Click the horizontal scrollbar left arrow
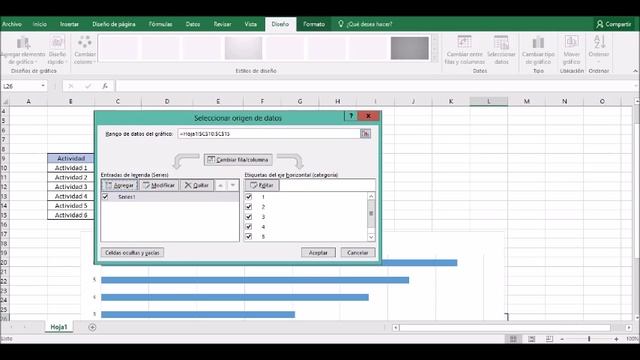Image resolution: width=640 pixels, height=360 pixels. point(396,328)
